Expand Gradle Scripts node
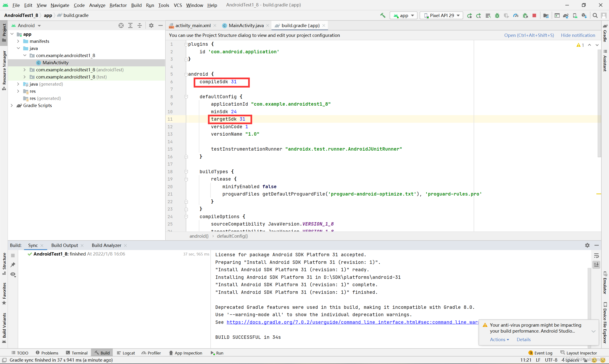609x364 pixels. 12,105
